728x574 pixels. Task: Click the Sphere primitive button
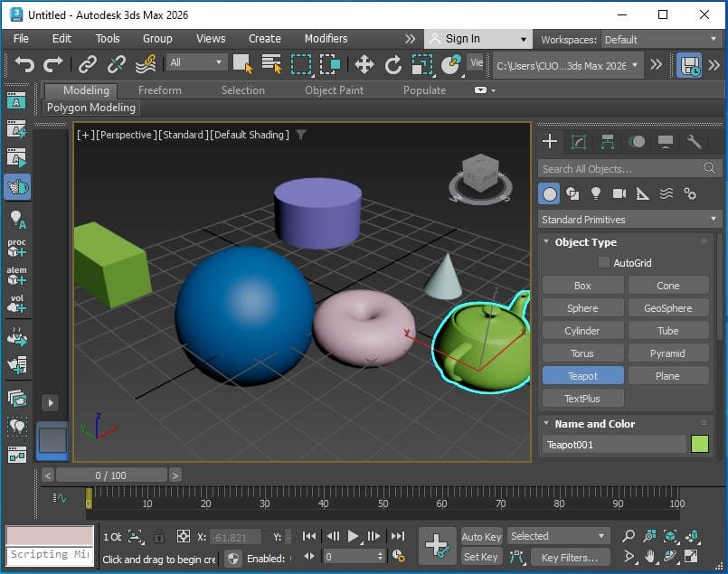pos(582,308)
